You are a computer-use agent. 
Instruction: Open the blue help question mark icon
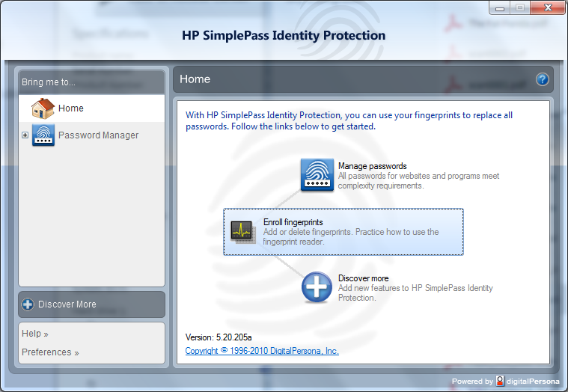542,79
